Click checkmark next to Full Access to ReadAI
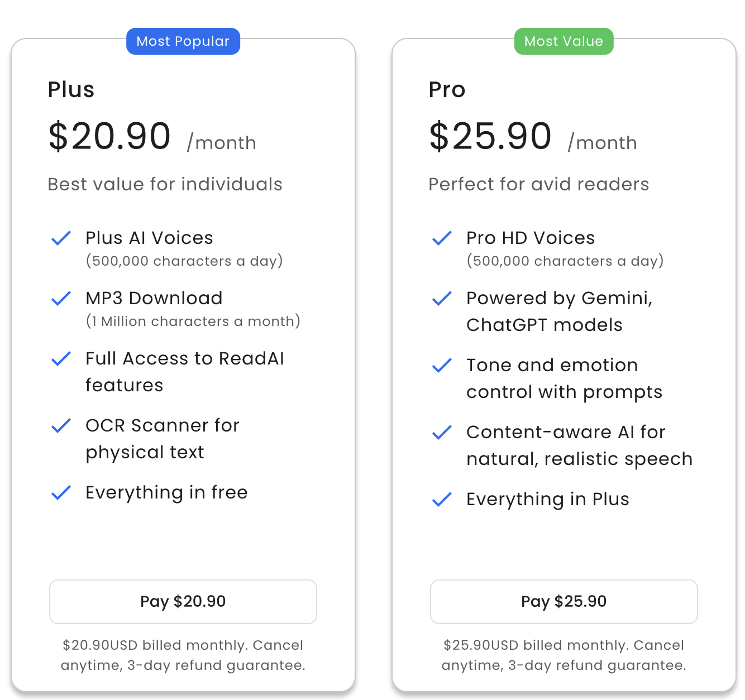The image size is (745, 700). click(61, 359)
